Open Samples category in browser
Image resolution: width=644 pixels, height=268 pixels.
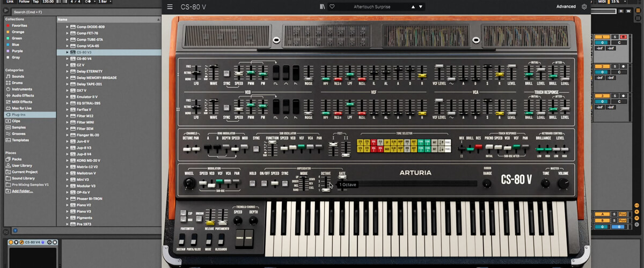[x=19, y=128]
